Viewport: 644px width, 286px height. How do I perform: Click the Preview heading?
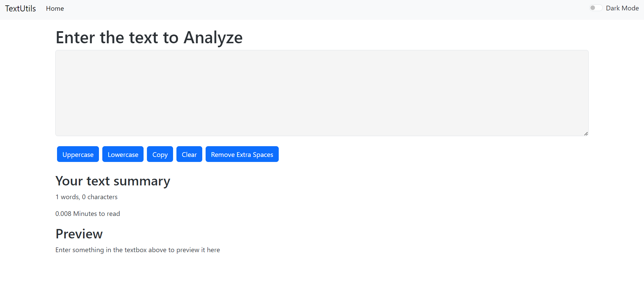point(79,234)
